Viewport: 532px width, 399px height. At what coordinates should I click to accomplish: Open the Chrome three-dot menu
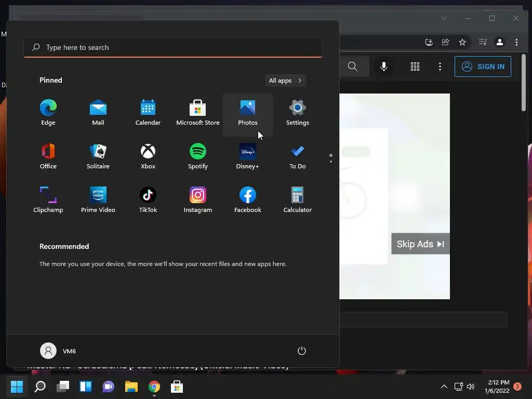click(516, 42)
